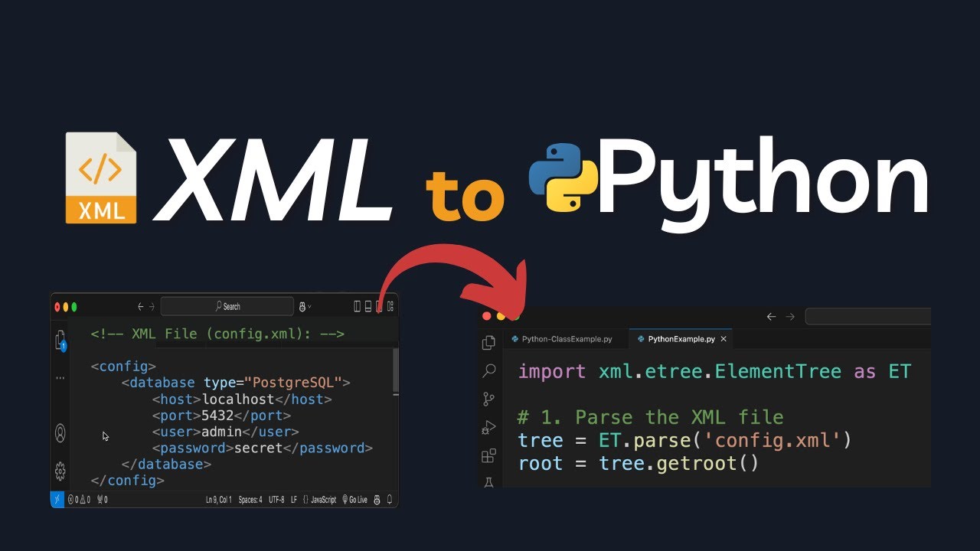Open Explorer in the Python window
This screenshot has height=551, width=980.
(488, 343)
